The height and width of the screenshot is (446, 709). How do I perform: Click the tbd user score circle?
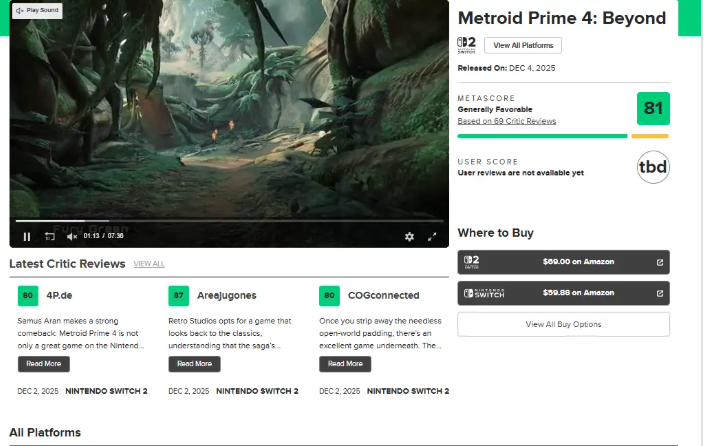[x=653, y=166]
